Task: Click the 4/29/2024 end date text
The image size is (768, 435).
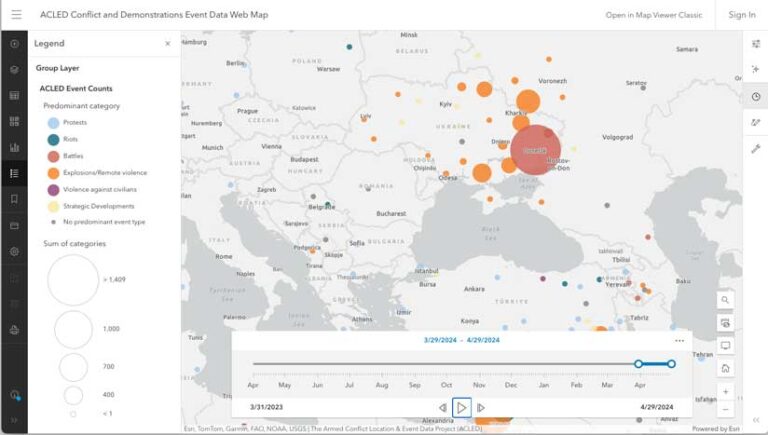Action: [657, 407]
